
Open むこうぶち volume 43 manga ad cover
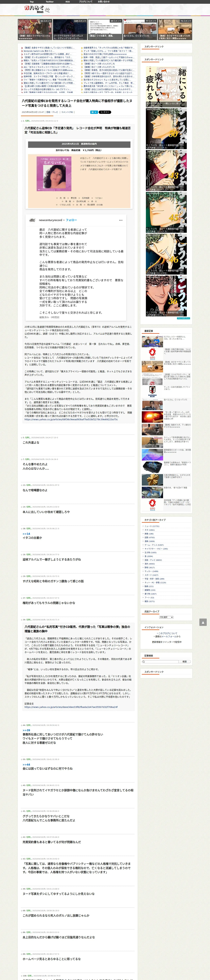pyautogui.click(x=166, y=170)
